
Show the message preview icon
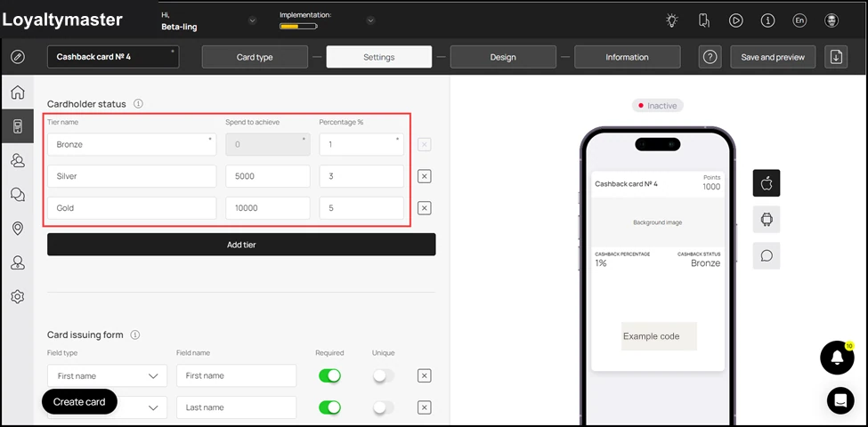tap(767, 255)
